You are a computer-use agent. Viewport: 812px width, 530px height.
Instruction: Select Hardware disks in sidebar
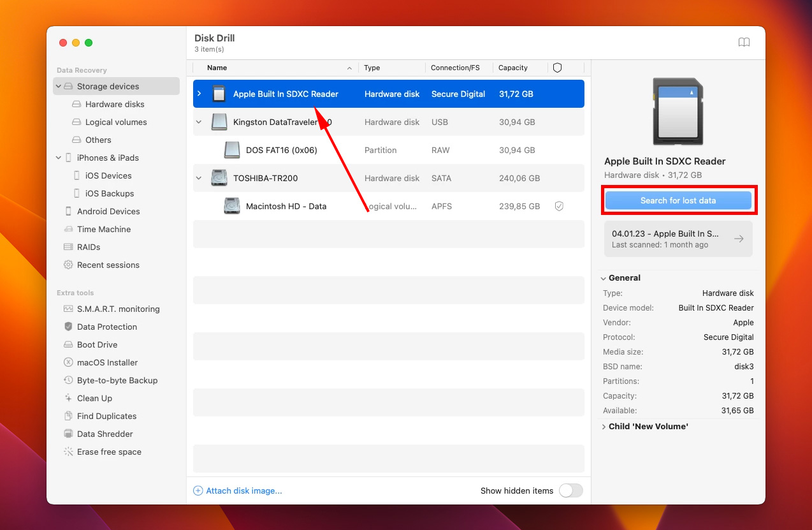click(x=115, y=104)
